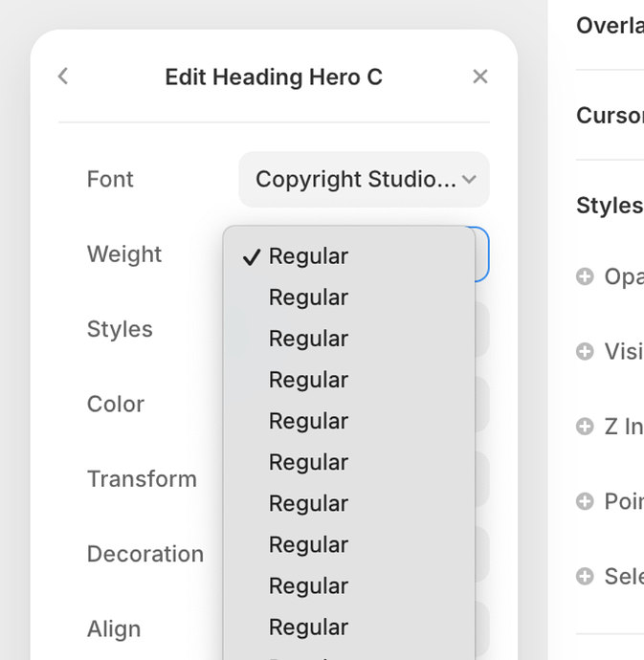Choose the second Regular option in weight list
This screenshot has height=660, width=644.
click(308, 297)
